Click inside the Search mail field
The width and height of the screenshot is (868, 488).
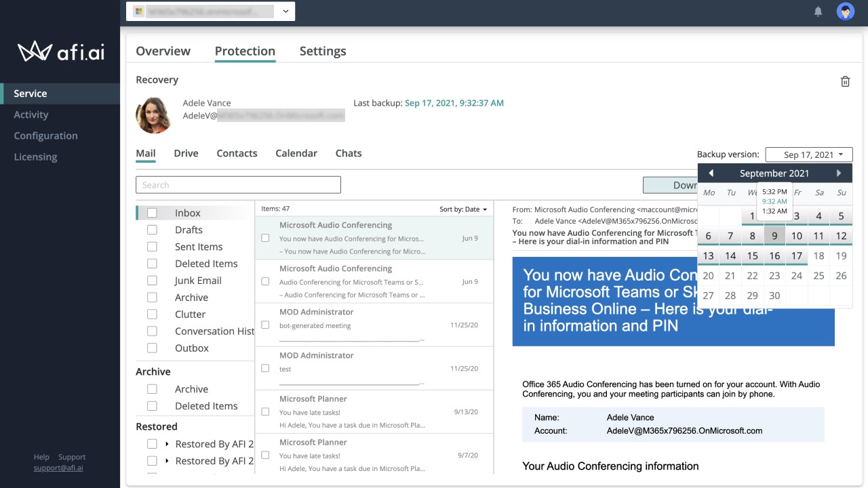point(238,185)
